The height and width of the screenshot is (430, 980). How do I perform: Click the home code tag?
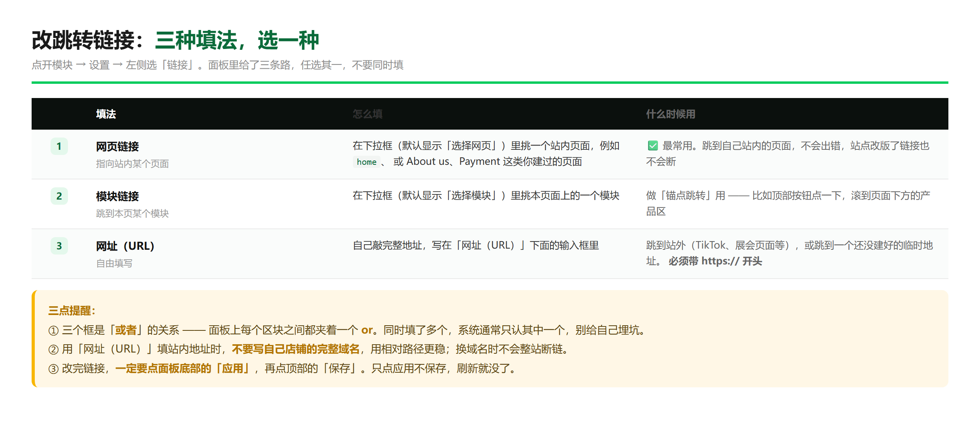coord(366,162)
